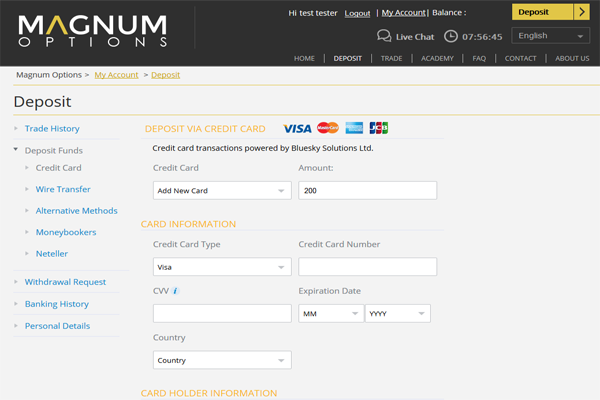Click the Hi test tester greeting

313,13
